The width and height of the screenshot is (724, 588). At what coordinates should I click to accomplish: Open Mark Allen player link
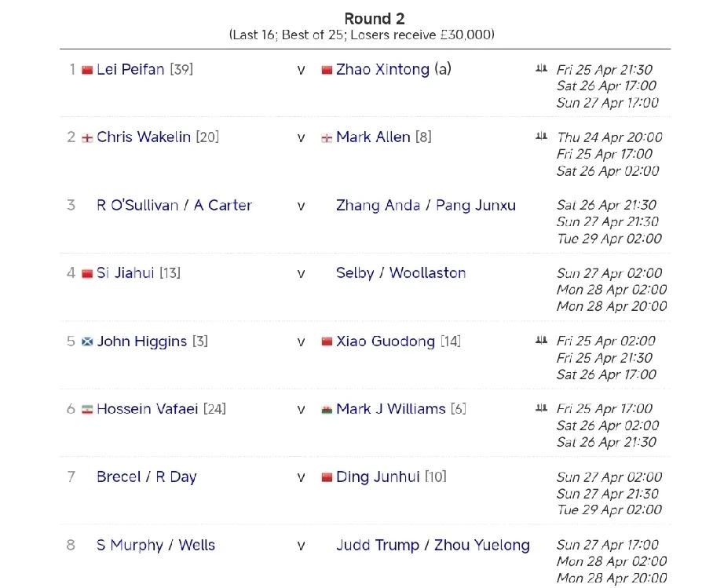(373, 137)
